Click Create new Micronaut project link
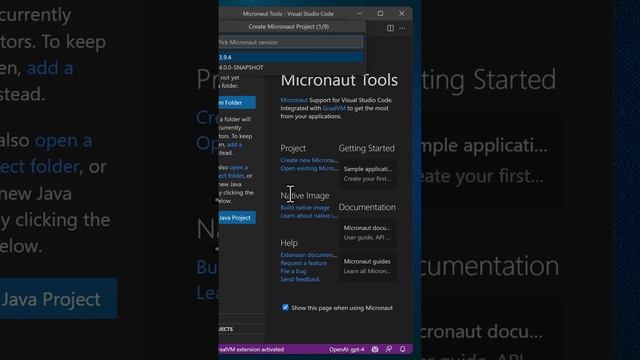Screen dimensions: 640x360 (x=309, y=160)
